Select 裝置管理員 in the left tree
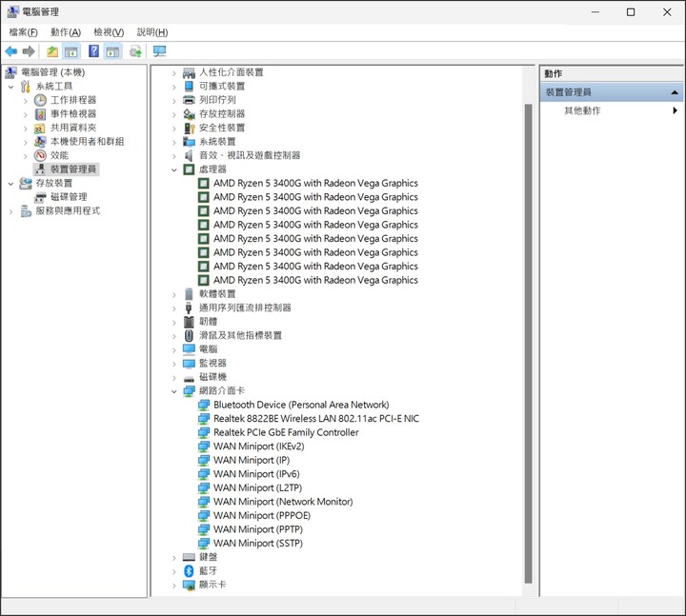686x616 pixels. 73,169
